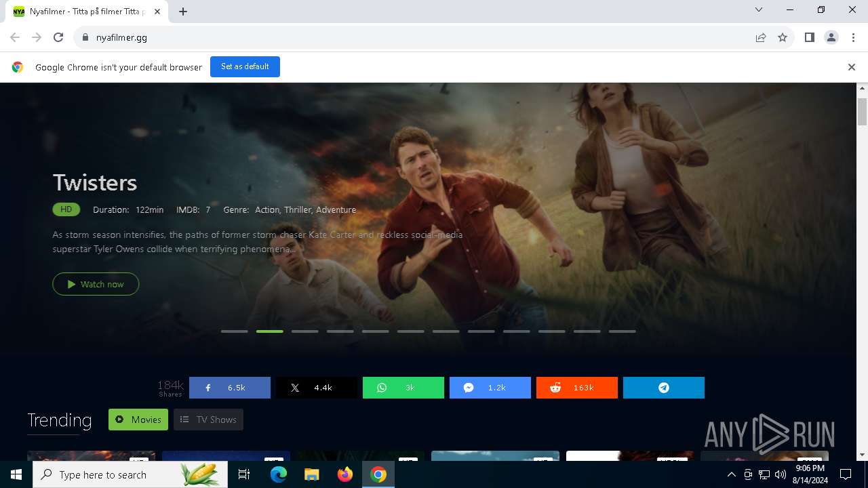The width and height of the screenshot is (868, 488).
Task: Open the share page icon in address bar
Action: 761,38
